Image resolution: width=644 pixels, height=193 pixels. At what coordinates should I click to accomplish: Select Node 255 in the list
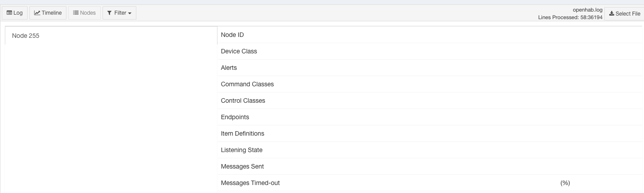coord(111,36)
